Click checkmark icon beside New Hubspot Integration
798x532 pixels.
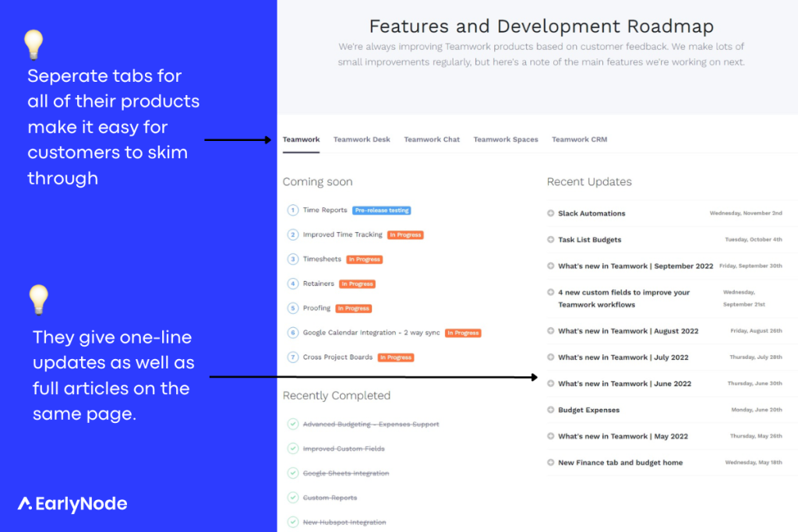click(293, 522)
